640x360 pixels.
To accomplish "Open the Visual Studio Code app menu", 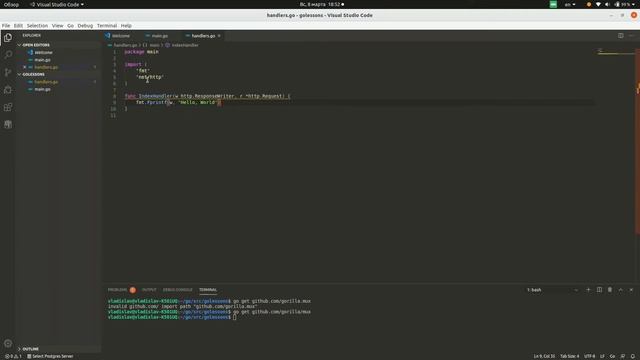I will click(x=57, y=4).
